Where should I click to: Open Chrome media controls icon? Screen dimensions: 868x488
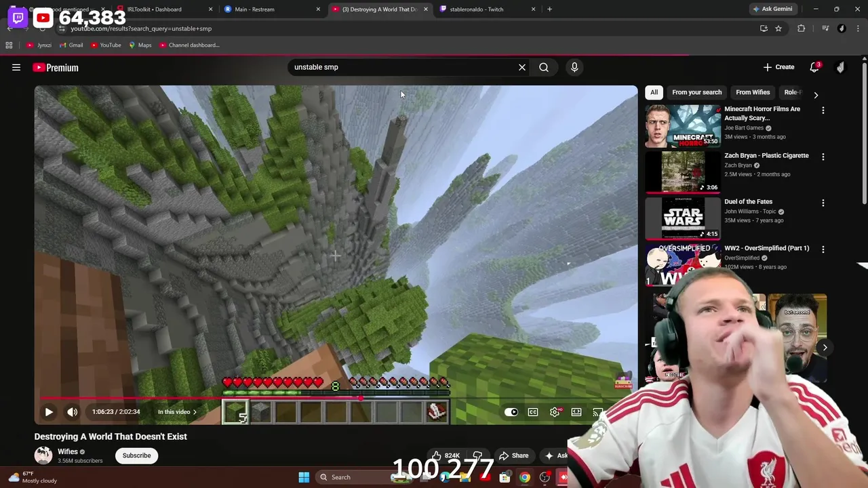[825, 28]
